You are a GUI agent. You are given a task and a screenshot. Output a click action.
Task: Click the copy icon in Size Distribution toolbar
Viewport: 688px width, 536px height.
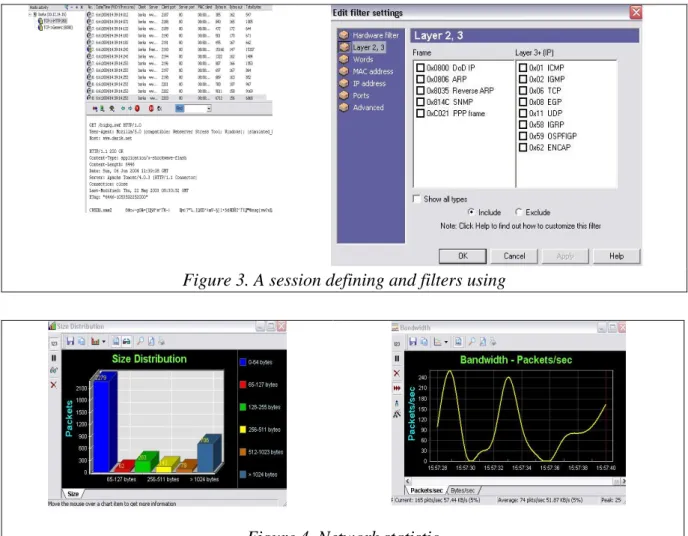[x=82, y=341]
